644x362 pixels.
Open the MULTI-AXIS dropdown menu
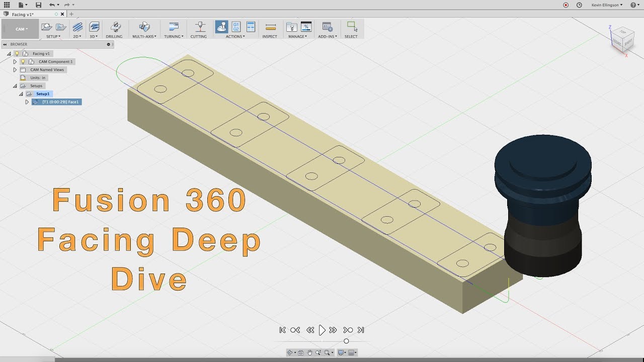pos(144,36)
